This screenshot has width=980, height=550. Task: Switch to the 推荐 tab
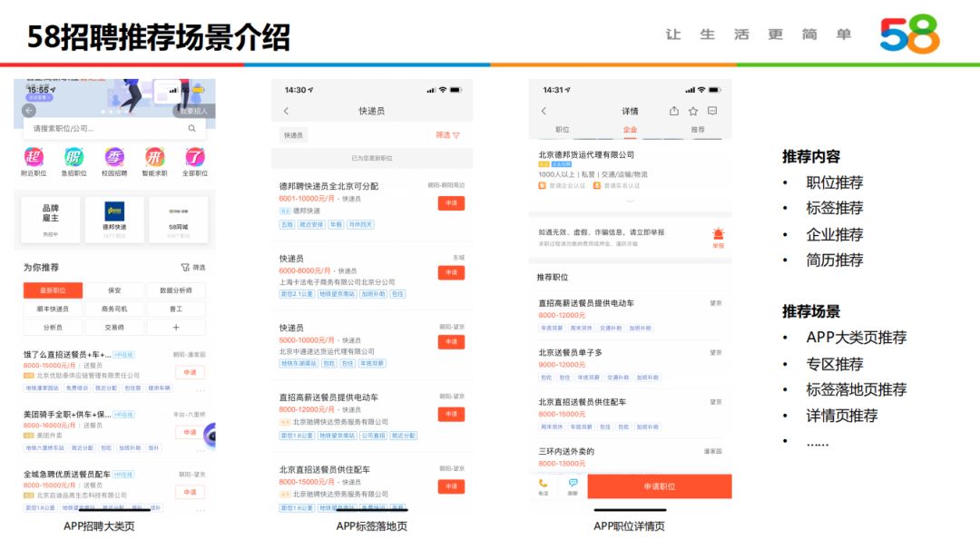tap(698, 130)
